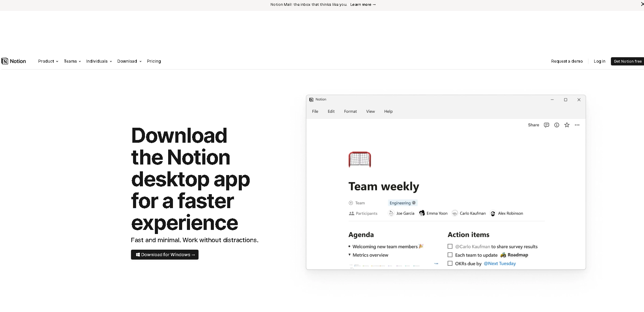The height and width of the screenshot is (312, 644).
Task: Open the Log in page
Action: pos(599,61)
